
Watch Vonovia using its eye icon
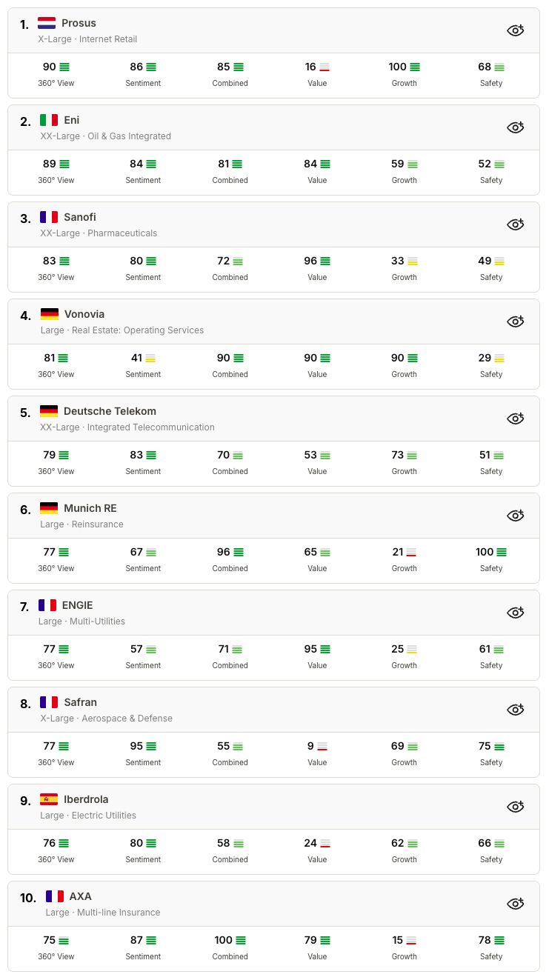pyautogui.click(x=515, y=321)
